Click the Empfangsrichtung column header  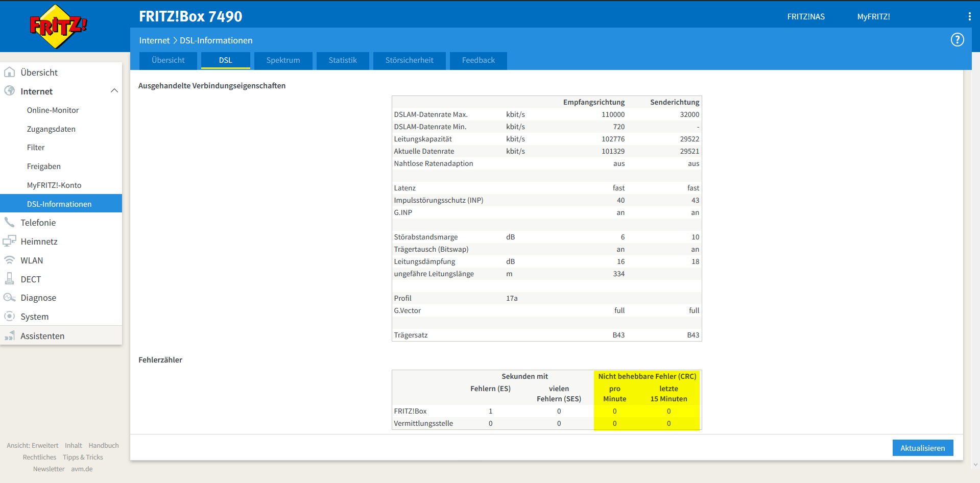coord(594,102)
